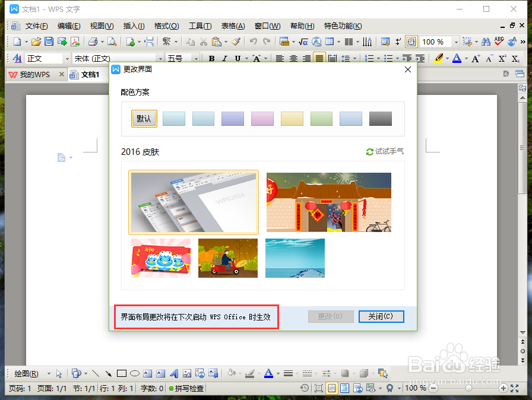Close the 更改界面 dialog with X

coord(408,69)
